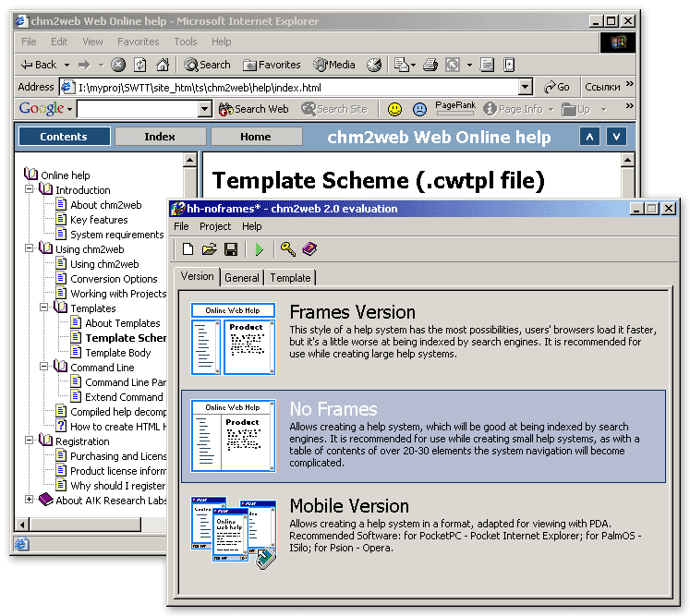
Task: Click the New project icon in chm2web toolbar
Action: point(188,249)
